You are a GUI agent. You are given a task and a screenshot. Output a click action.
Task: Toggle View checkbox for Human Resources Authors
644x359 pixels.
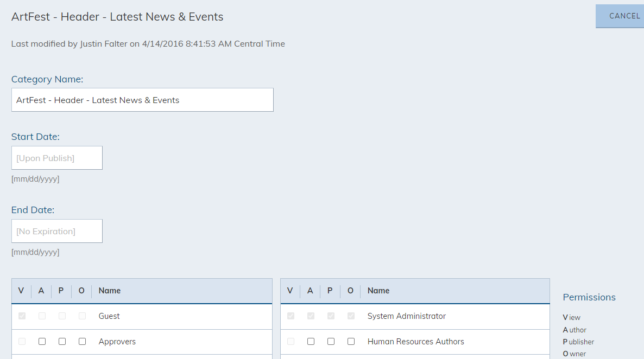click(x=291, y=341)
